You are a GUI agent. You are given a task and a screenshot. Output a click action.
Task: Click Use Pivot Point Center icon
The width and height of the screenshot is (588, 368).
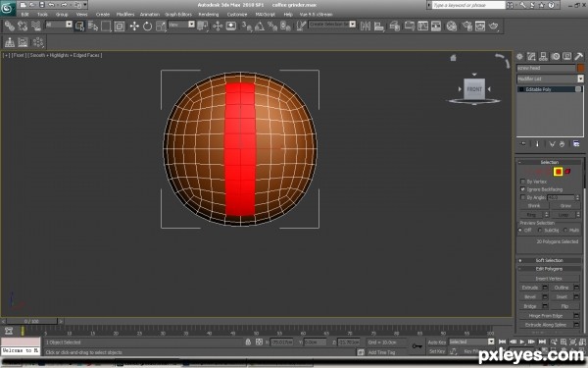coord(203,26)
